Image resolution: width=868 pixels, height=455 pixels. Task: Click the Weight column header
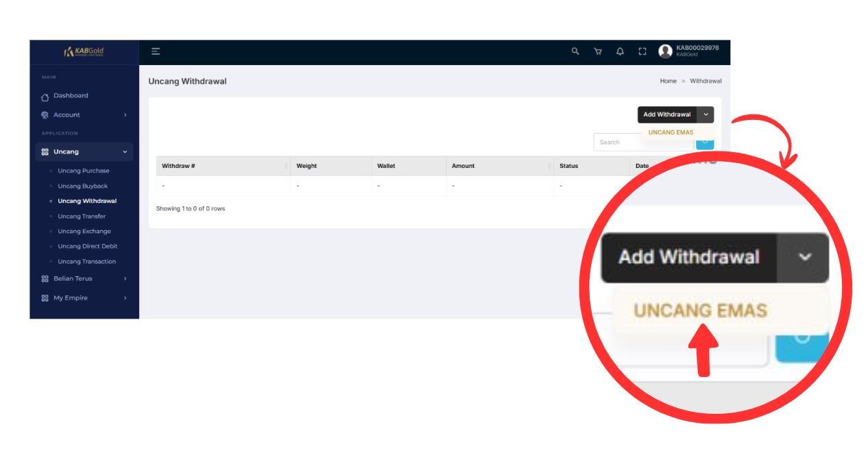click(306, 166)
